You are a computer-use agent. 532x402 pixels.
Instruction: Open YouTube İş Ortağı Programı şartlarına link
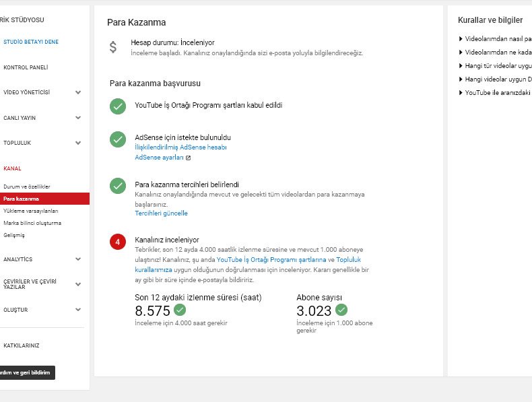coord(271,259)
